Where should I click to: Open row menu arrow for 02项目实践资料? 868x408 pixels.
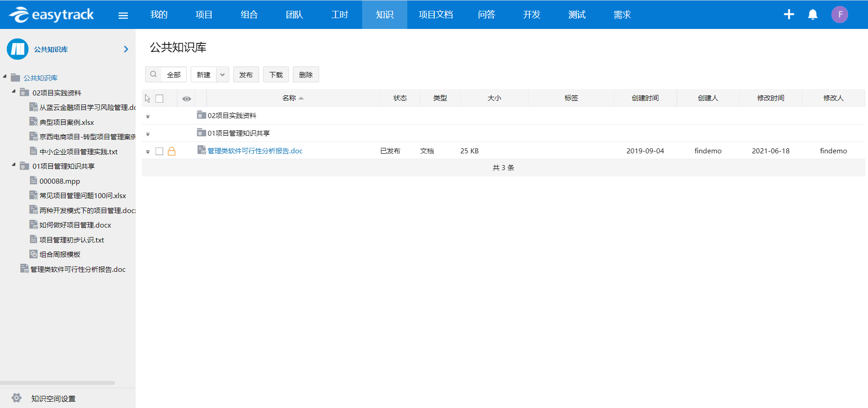[148, 117]
